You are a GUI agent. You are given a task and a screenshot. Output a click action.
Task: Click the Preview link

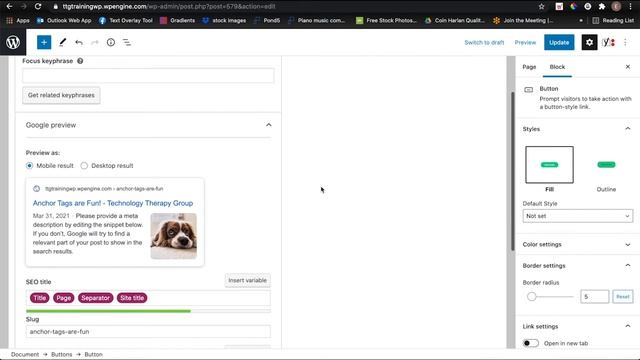tap(525, 42)
